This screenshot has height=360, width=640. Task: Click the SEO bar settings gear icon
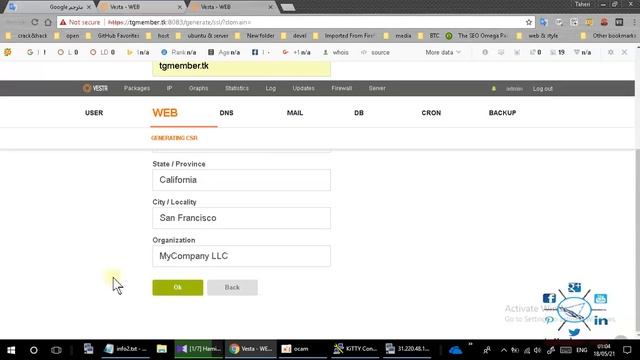(611, 52)
